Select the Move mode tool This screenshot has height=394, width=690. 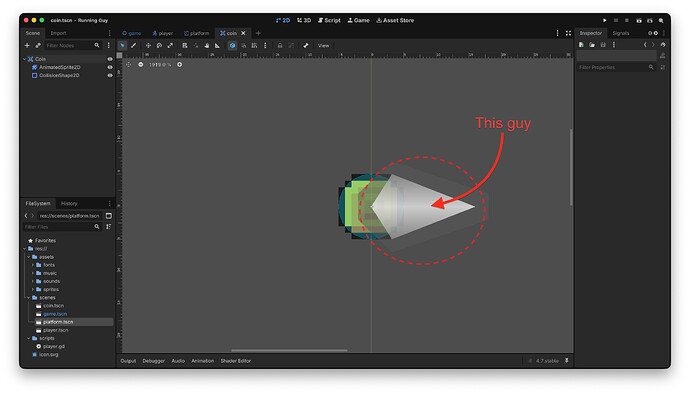click(148, 45)
